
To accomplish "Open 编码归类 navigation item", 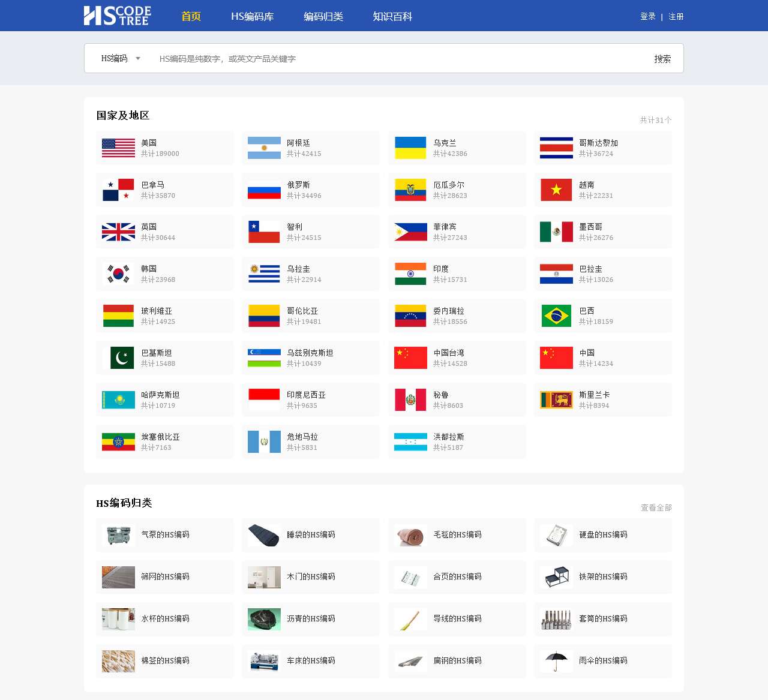I will pos(323,16).
